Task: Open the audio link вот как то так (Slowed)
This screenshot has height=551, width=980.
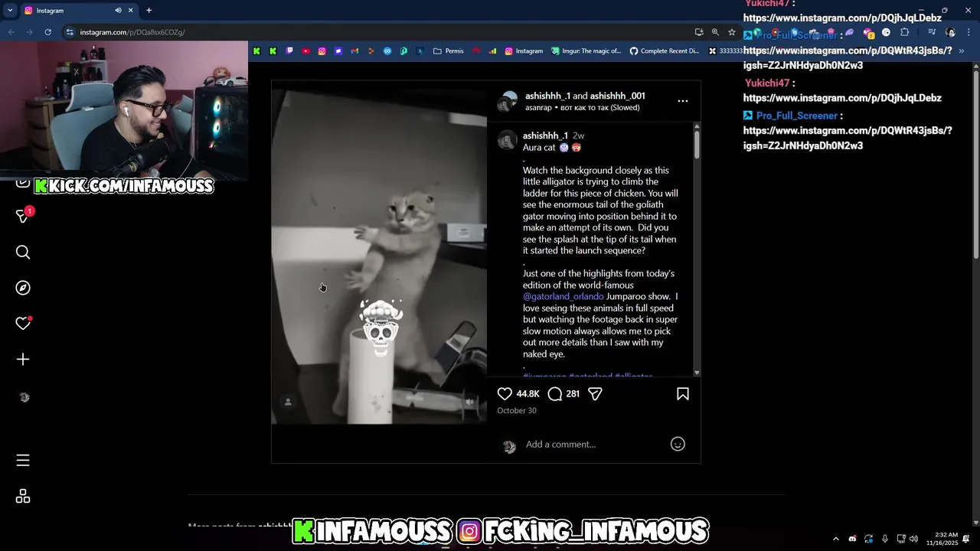Action: (x=599, y=108)
